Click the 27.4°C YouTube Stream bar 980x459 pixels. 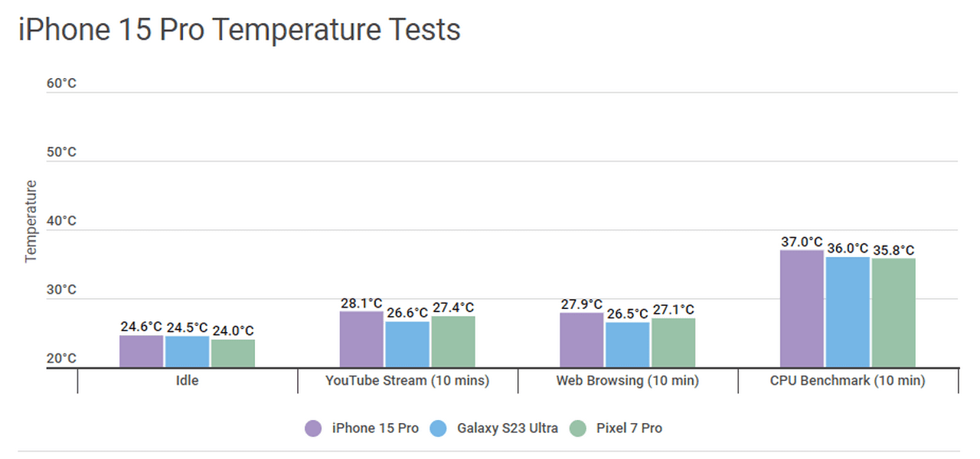[x=453, y=342]
